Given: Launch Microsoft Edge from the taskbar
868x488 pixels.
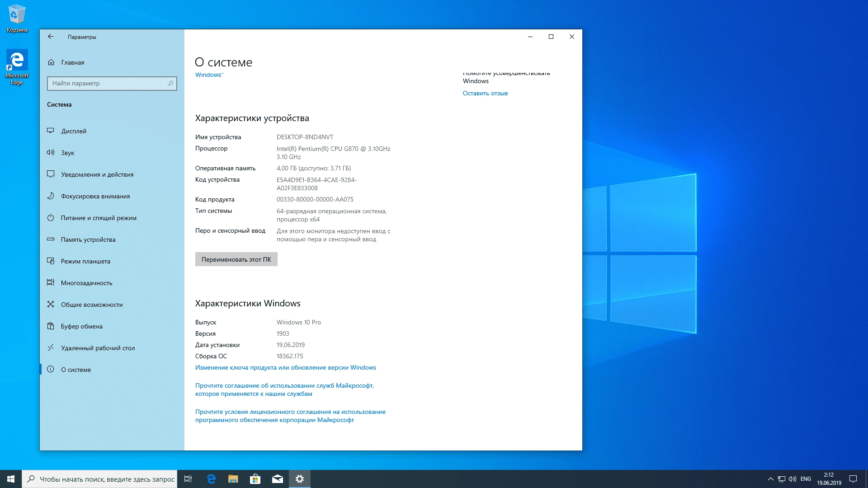Looking at the screenshot, I should tap(211, 479).
